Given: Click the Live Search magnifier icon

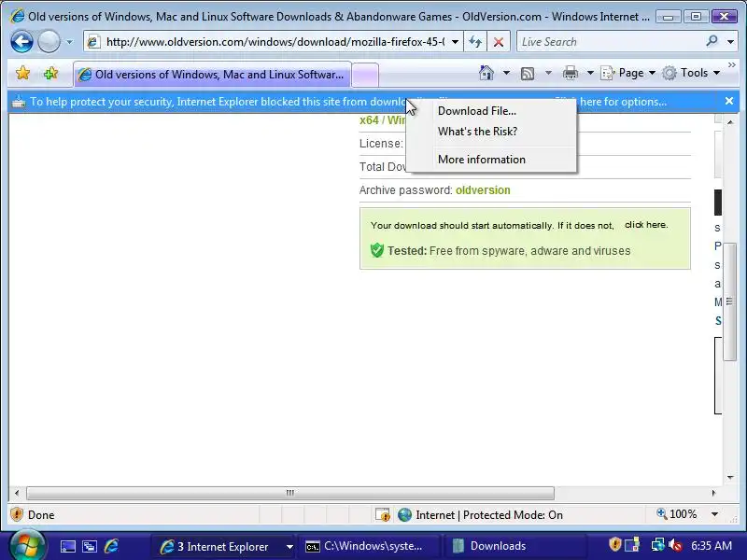Looking at the screenshot, I should coord(712,41).
